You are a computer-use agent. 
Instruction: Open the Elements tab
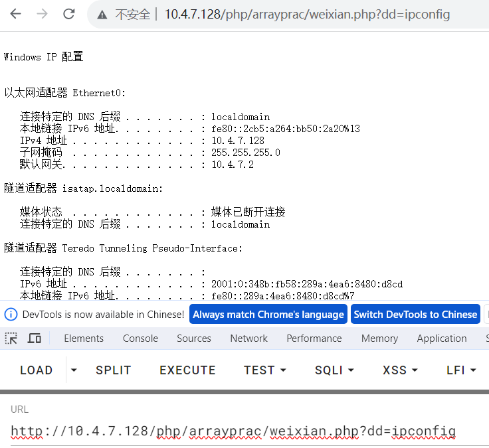pos(84,338)
